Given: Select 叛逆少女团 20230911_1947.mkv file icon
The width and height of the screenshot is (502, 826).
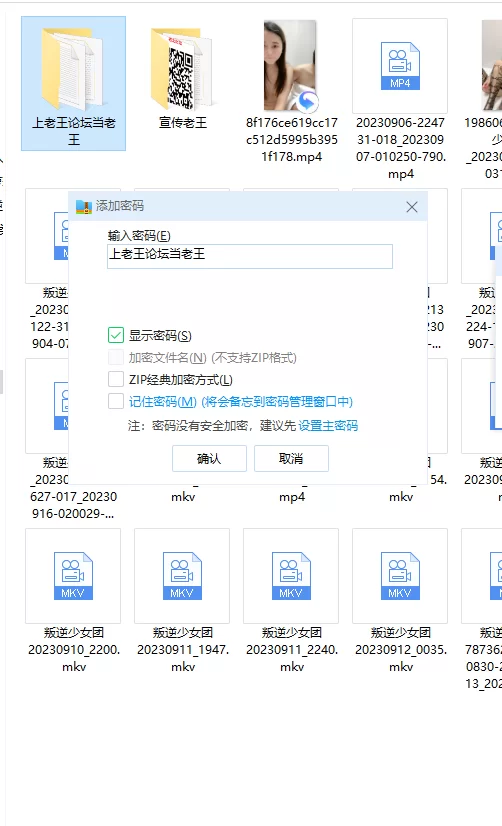Looking at the screenshot, I should pos(182,576).
